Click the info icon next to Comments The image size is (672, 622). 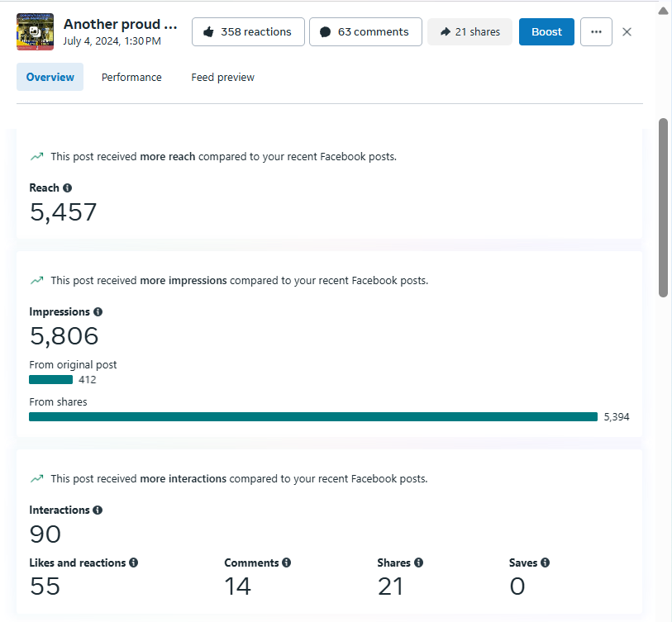pyautogui.click(x=287, y=563)
